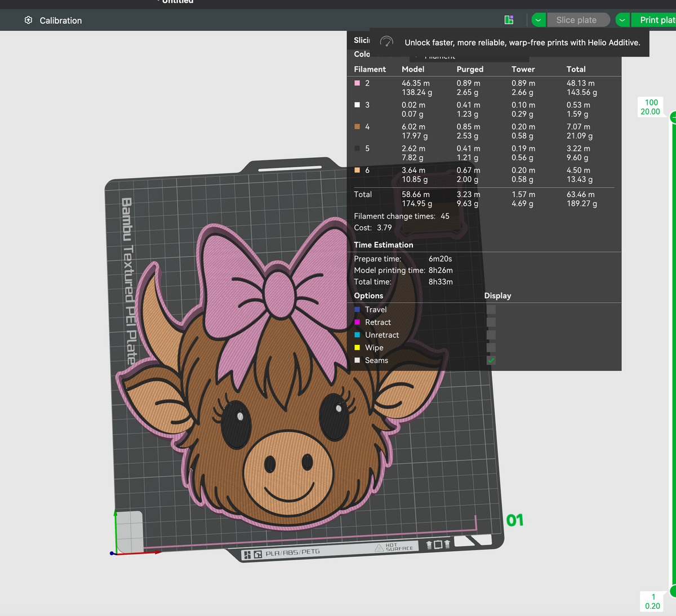Image resolution: width=676 pixels, height=616 pixels.
Task: Open the Print plate dropdown arrow
Action: (x=622, y=20)
